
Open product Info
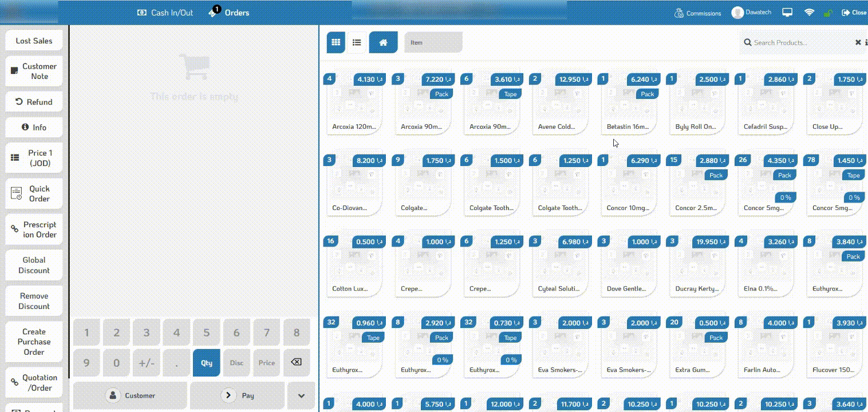coord(34,127)
